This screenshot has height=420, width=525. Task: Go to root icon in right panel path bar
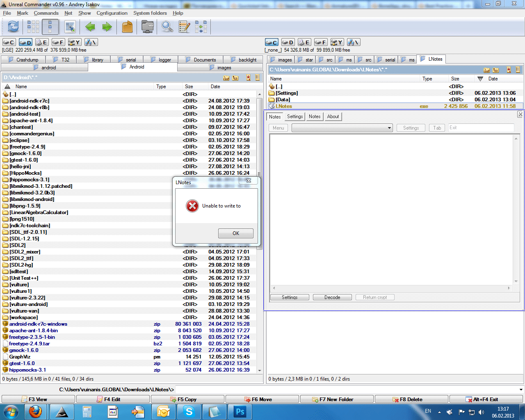point(487,70)
